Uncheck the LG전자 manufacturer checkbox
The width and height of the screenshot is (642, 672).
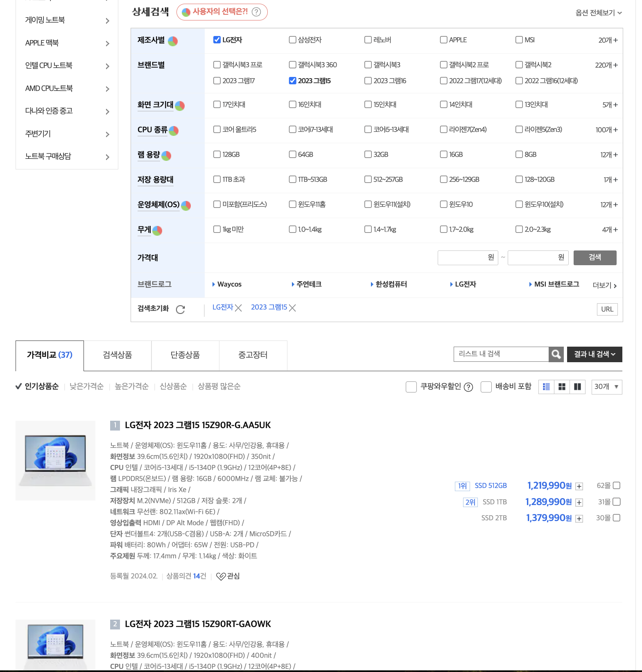(x=217, y=40)
